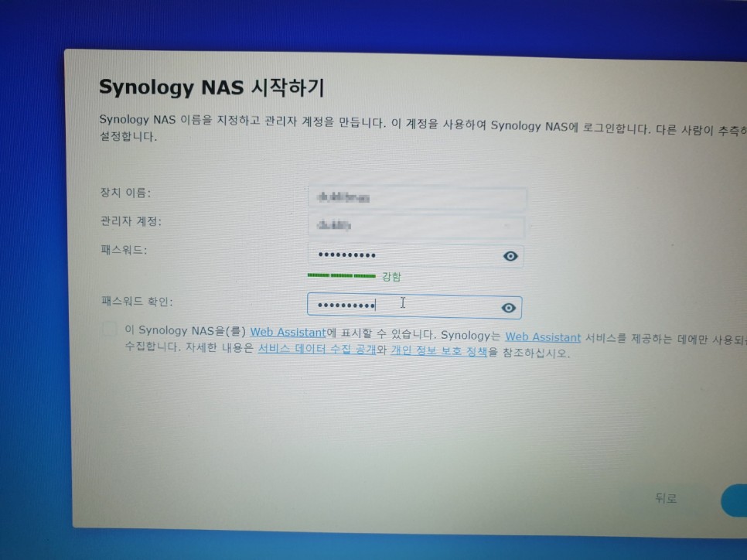Open the first Web Assistant link
The height and width of the screenshot is (560, 747).
coord(288,332)
